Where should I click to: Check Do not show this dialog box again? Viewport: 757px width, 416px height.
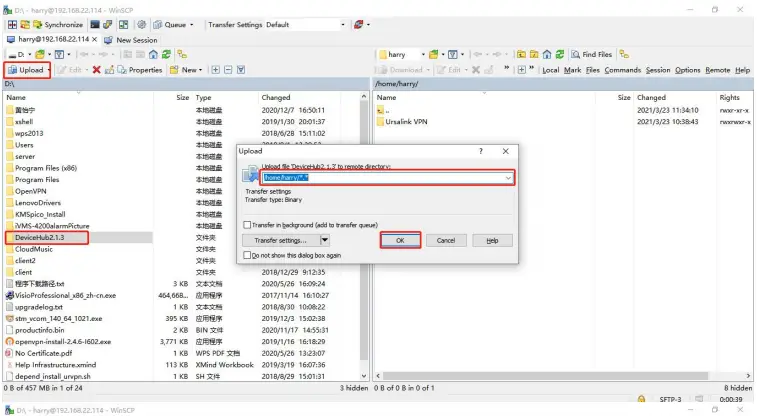tap(247, 255)
